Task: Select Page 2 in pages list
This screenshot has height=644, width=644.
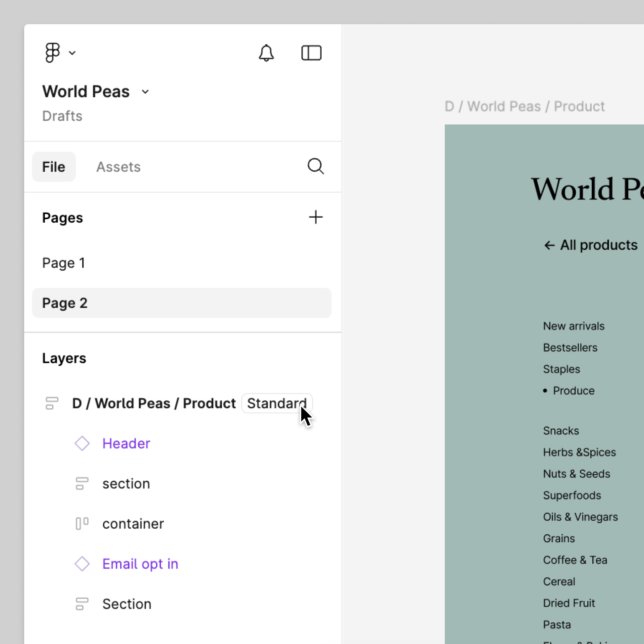Action: point(65,303)
